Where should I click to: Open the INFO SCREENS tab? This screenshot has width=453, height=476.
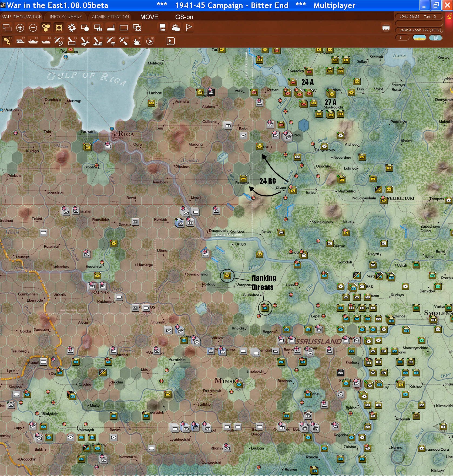pyautogui.click(x=66, y=17)
